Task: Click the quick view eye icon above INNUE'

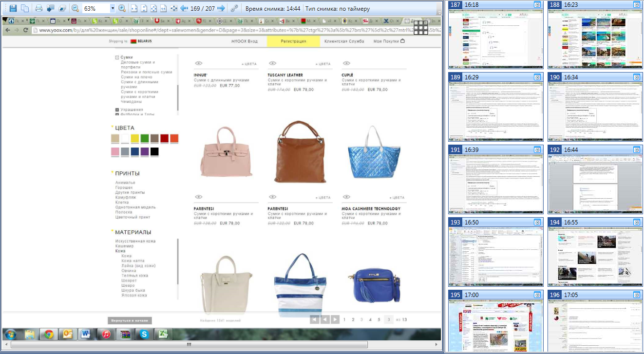Action: (198, 63)
